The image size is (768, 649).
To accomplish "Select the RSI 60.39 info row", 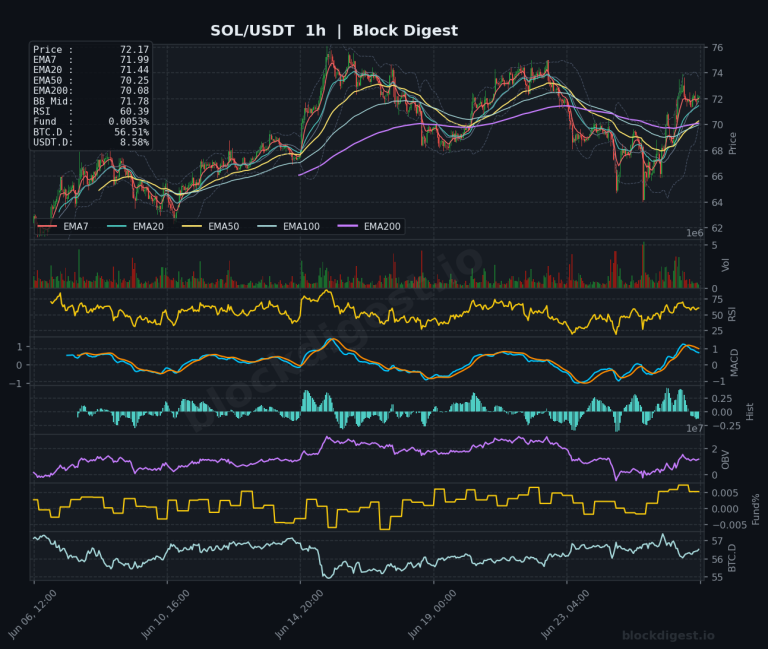I will (91, 112).
